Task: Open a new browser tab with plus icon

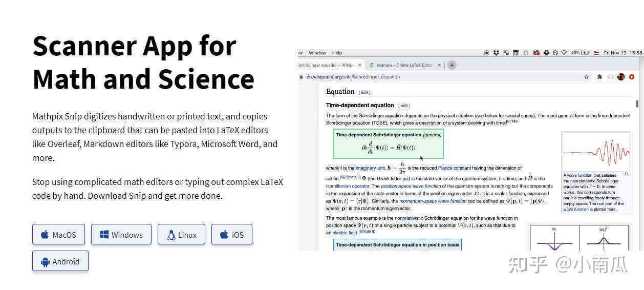Action: [452, 65]
